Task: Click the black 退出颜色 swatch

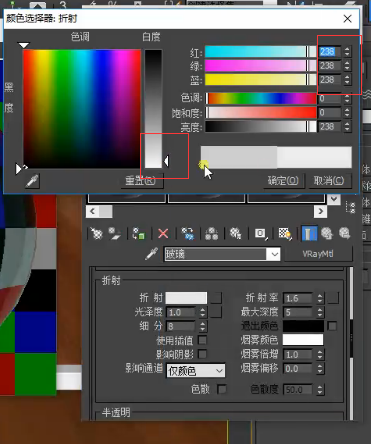Action: [303, 326]
